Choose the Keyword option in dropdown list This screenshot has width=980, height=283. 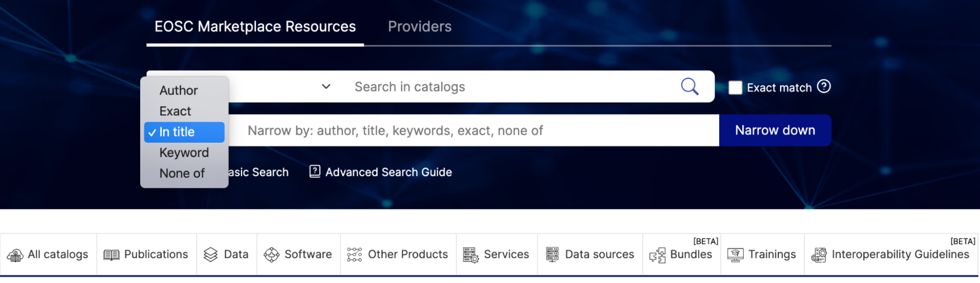click(184, 153)
